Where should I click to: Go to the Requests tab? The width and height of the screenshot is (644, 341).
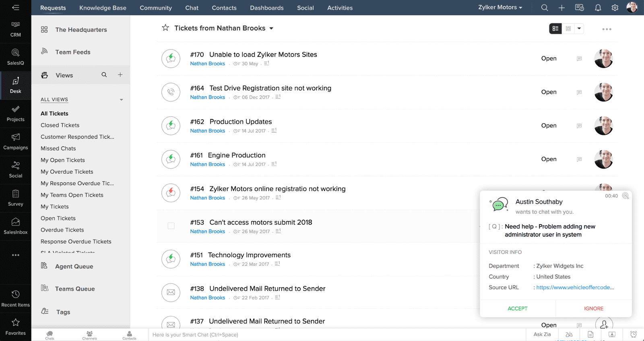(x=53, y=8)
